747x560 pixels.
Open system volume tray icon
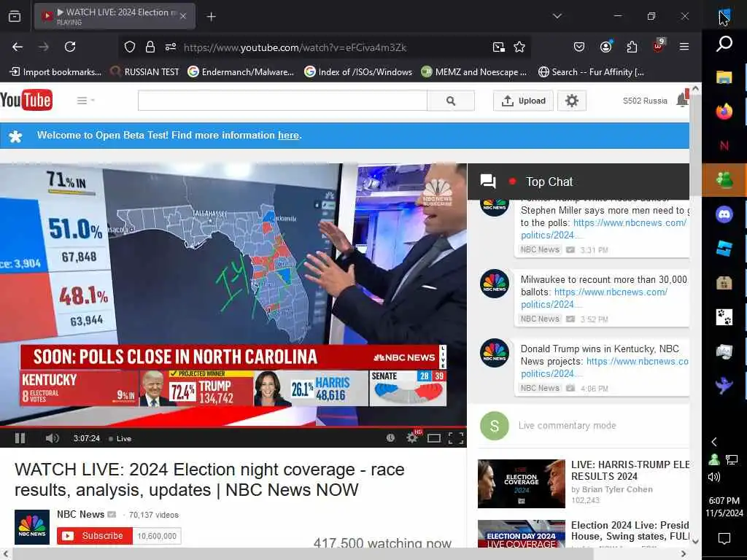pos(714,477)
